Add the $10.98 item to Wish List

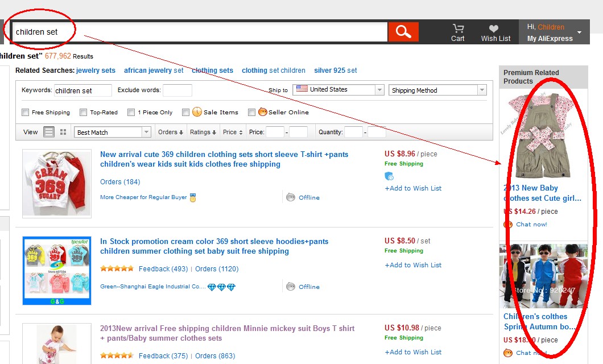[413, 352]
